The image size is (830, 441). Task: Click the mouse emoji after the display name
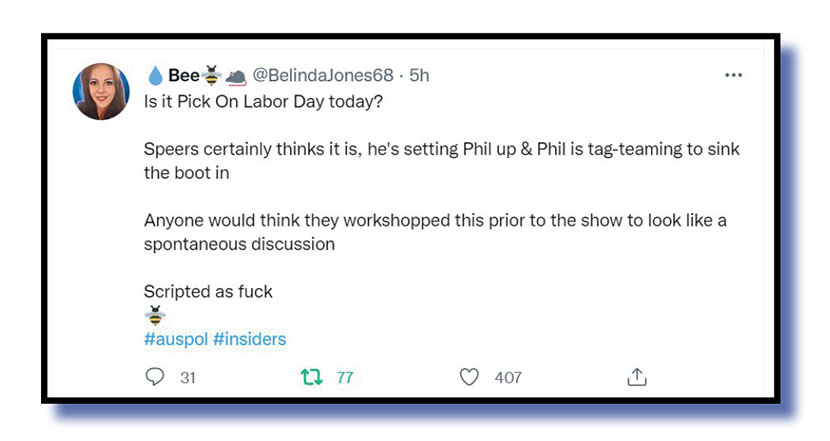(236, 76)
